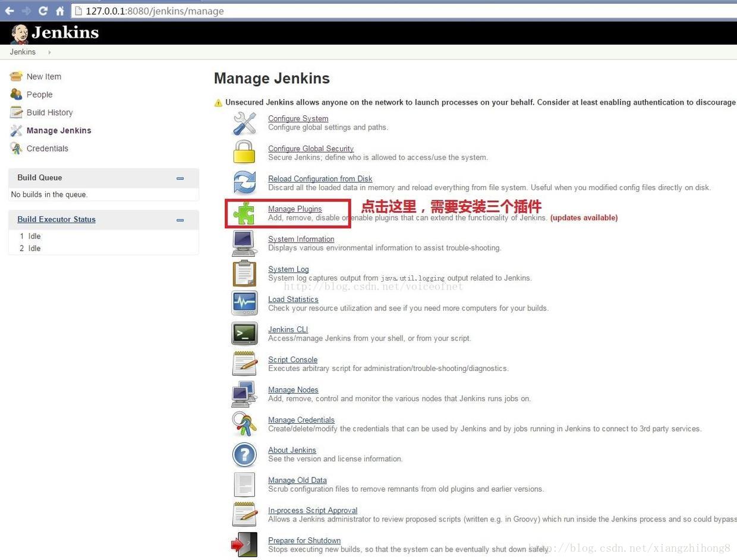
Task: Open the Prepare for Shutdown link
Action: click(x=304, y=540)
